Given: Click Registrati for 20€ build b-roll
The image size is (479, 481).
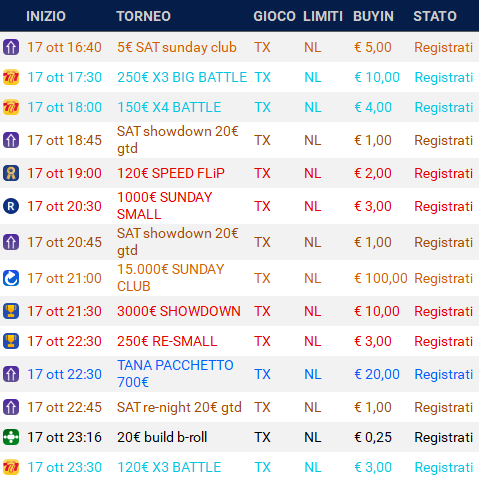Looking at the screenshot, I should (x=444, y=437).
